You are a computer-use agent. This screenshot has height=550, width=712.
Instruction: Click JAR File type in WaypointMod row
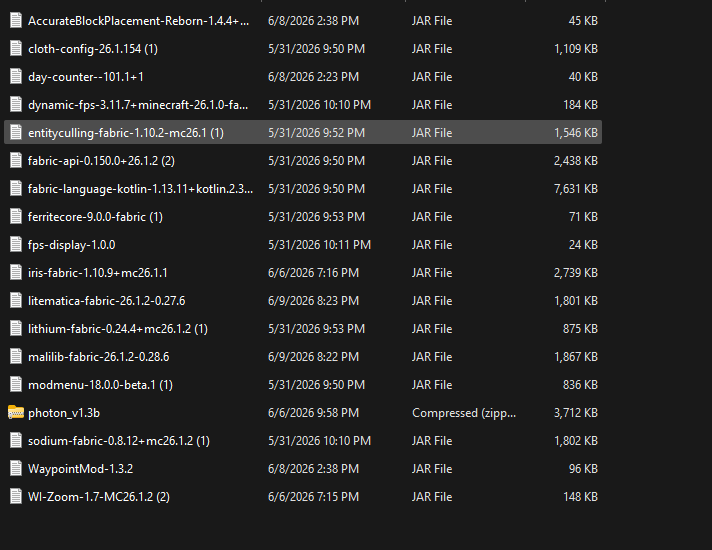[x=432, y=469]
